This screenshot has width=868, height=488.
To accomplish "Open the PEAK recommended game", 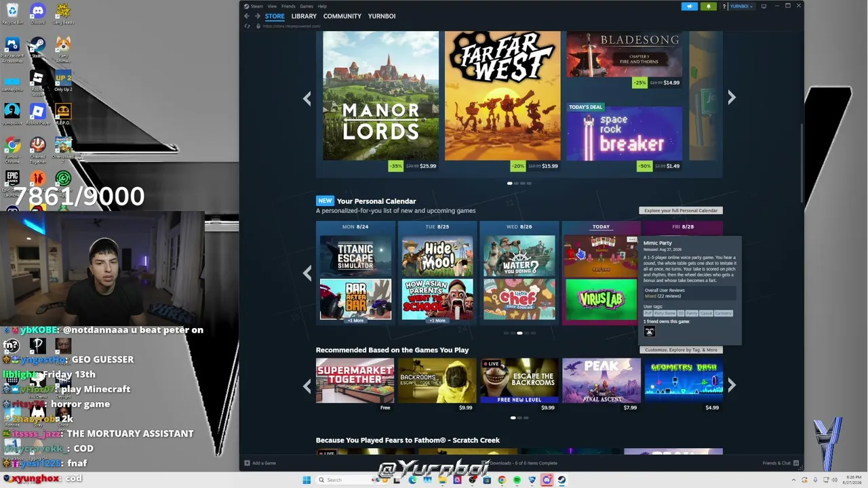I will coord(601,380).
